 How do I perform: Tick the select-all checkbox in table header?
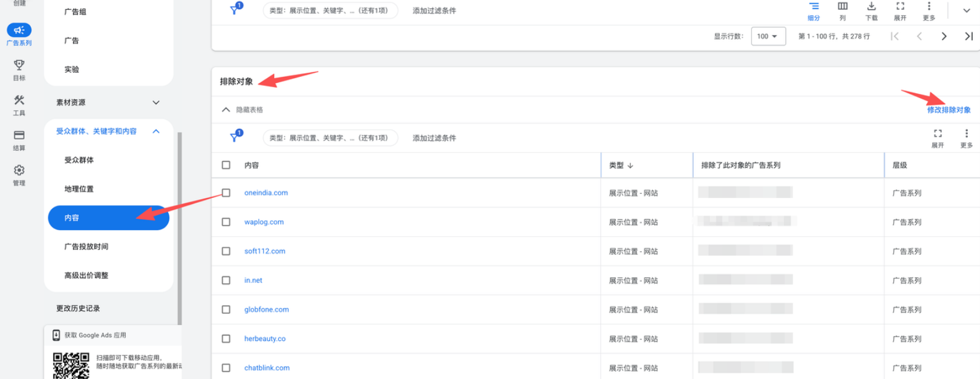pos(226,165)
